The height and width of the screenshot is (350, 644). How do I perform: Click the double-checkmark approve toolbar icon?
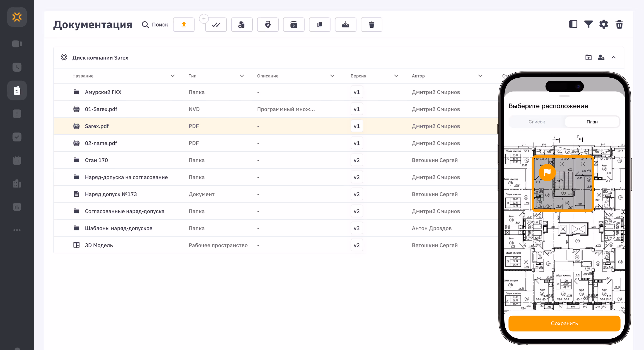[216, 25]
